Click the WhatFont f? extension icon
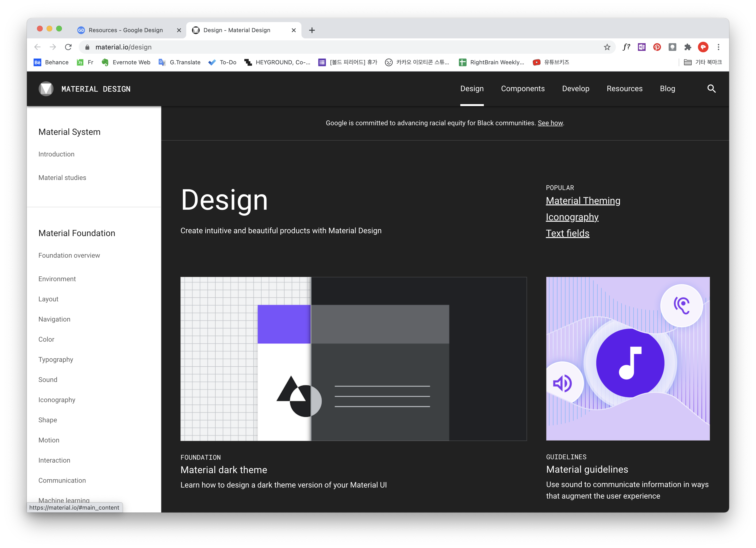Screen dimensions: 756x548 click(626, 47)
